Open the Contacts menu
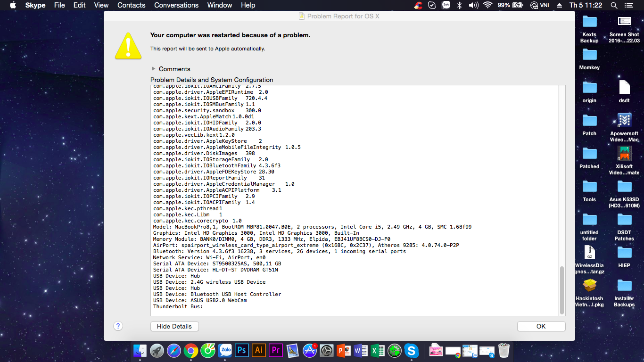Screen dimensions: 644x362 click(x=131, y=5)
